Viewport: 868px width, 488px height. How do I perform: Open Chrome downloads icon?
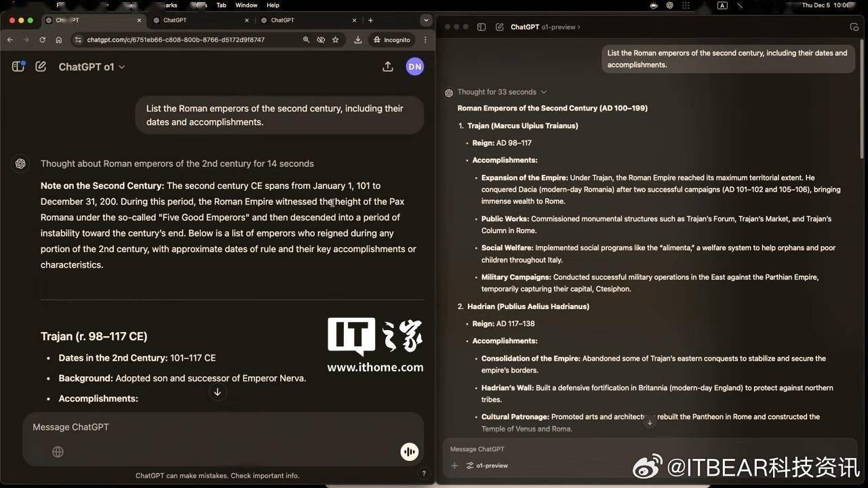click(357, 40)
